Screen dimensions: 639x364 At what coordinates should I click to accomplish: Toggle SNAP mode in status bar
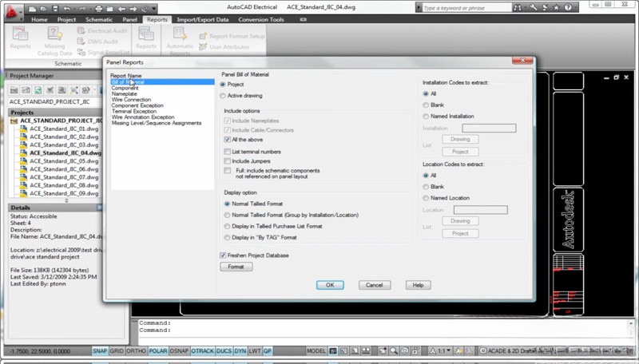click(x=100, y=351)
